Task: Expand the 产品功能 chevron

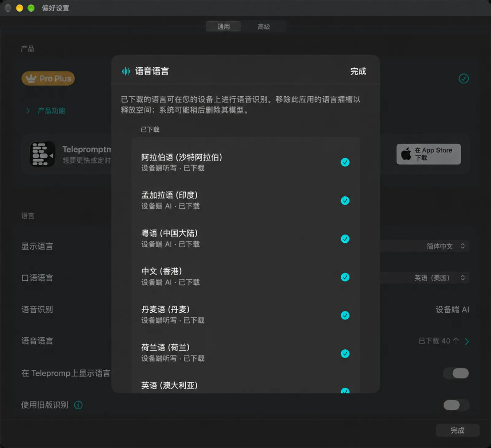Action: pyautogui.click(x=28, y=111)
